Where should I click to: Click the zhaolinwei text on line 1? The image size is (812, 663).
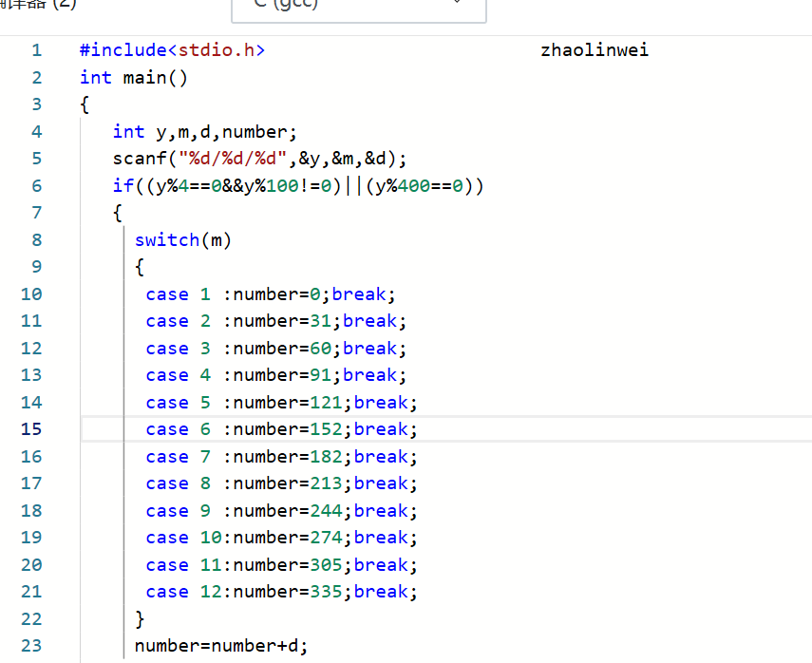[595, 50]
